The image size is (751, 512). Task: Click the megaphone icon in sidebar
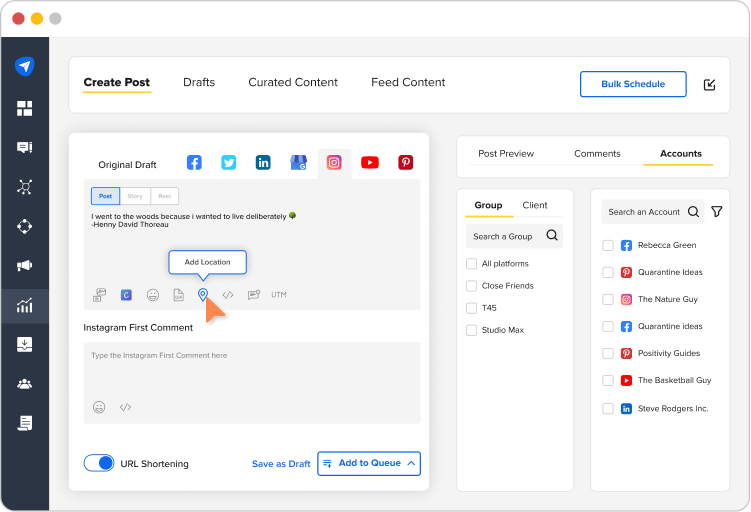tap(25, 266)
